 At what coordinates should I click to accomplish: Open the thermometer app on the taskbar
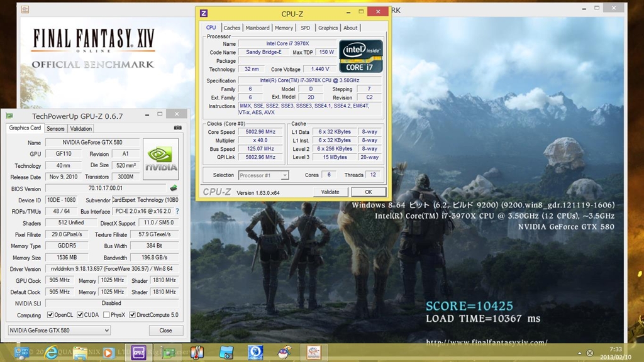[x=197, y=353]
